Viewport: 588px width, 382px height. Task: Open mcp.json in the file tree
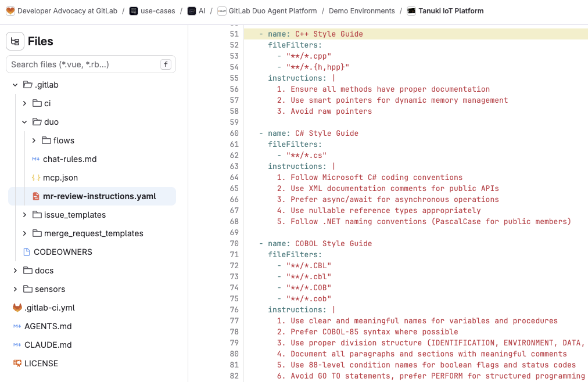60,178
